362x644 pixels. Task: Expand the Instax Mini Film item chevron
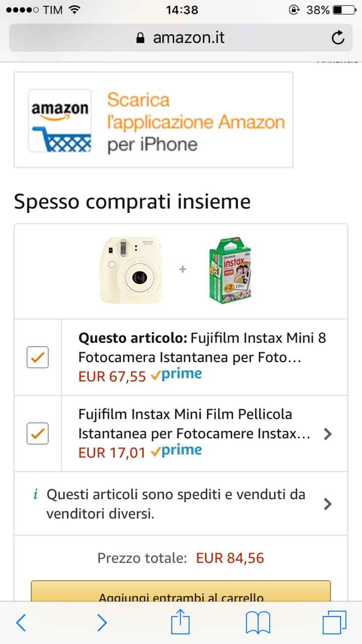[x=328, y=434]
